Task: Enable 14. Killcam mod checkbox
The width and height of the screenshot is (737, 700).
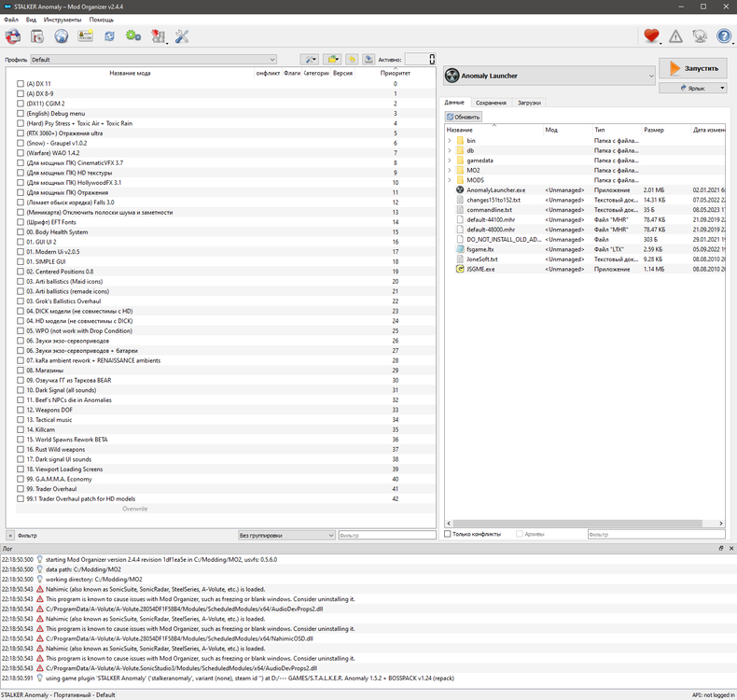Action: coord(21,429)
